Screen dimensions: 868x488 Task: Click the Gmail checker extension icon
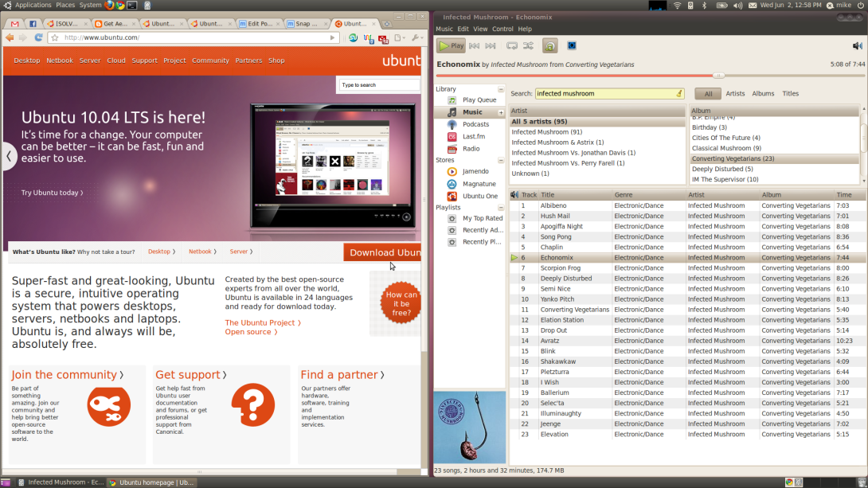tap(383, 38)
